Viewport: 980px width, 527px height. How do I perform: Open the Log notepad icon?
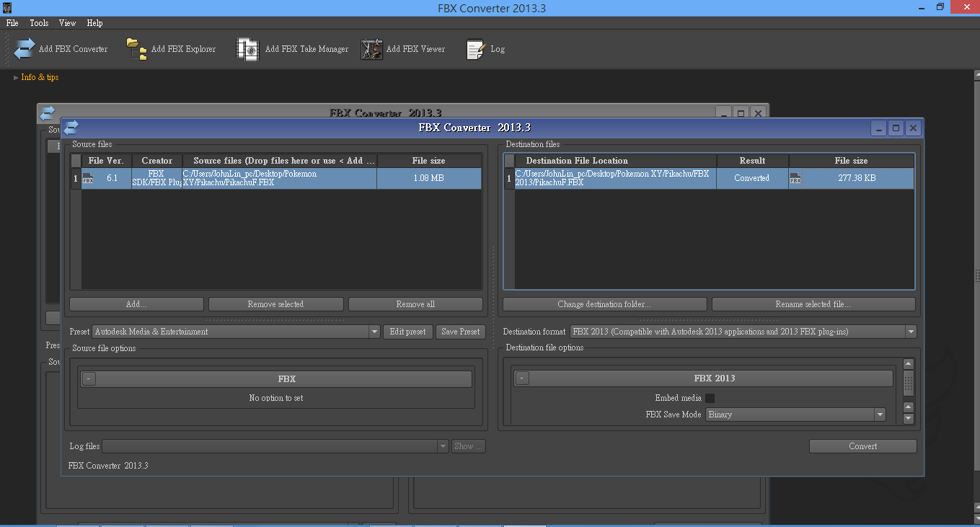[475, 49]
